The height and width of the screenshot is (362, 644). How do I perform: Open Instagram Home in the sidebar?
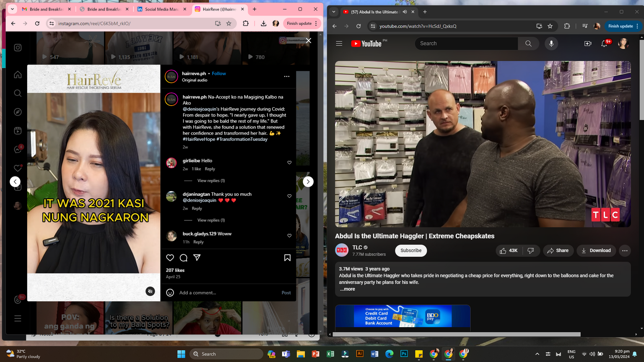click(x=18, y=75)
